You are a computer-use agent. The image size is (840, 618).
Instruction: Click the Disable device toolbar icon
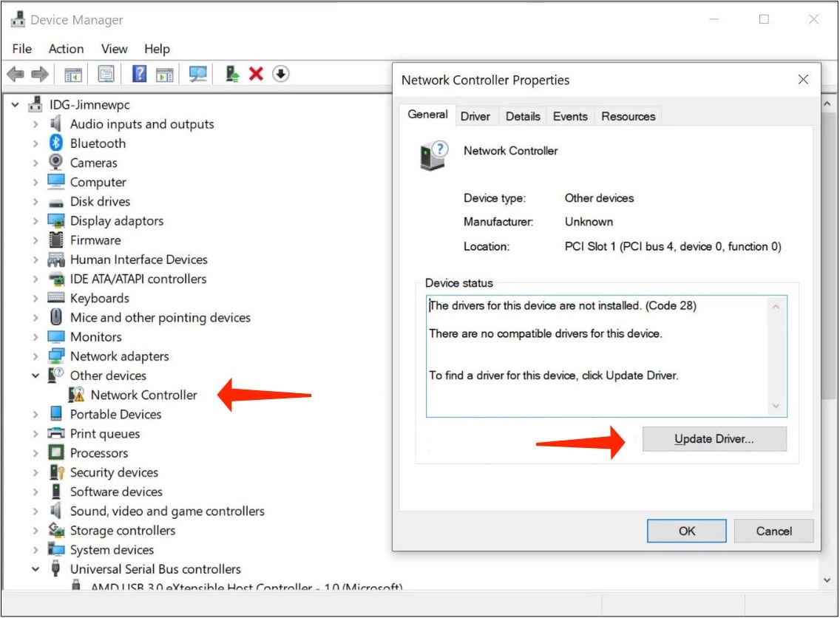pyautogui.click(x=280, y=73)
